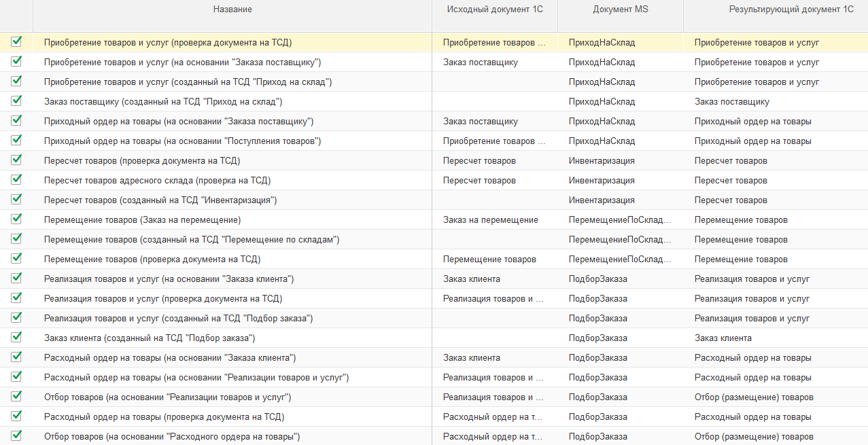Select "Пересчет товаров (созданный на ТСД Инвентаризация)" row name
Screen dimensions: 868x445
point(160,200)
